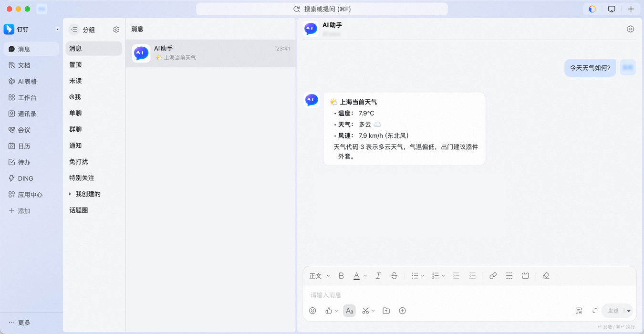This screenshot has height=334, width=644.
Task: Toggle italic formatting
Action: [378, 275]
